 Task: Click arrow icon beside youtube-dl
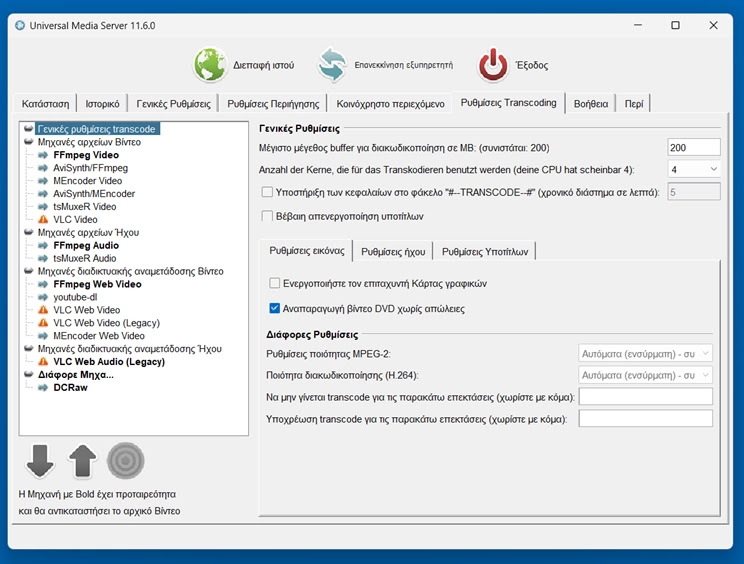(43, 297)
